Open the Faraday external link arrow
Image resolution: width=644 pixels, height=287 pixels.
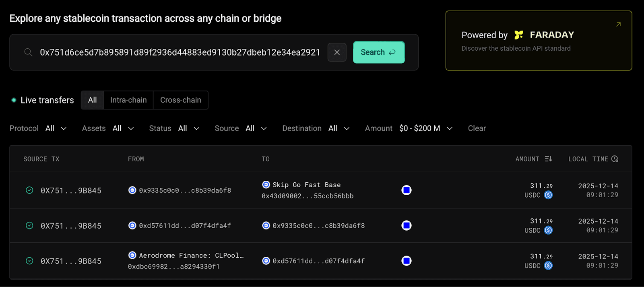(x=618, y=25)
